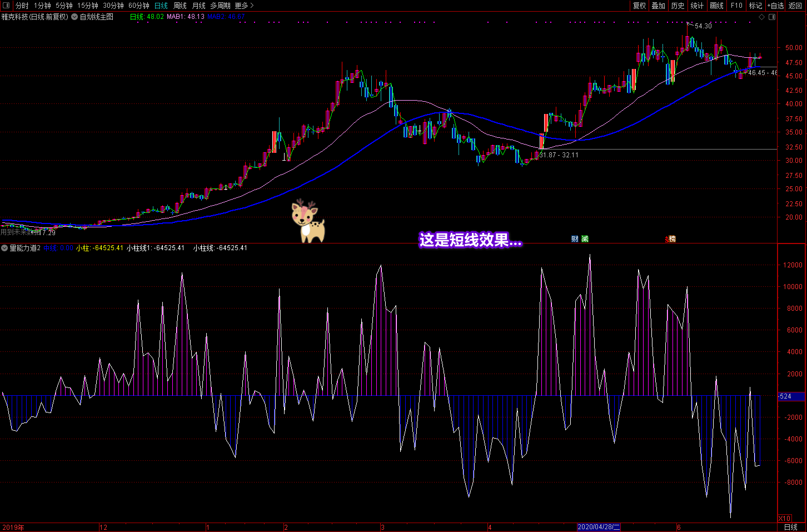Open the F10 company info button

click(736, 6)
